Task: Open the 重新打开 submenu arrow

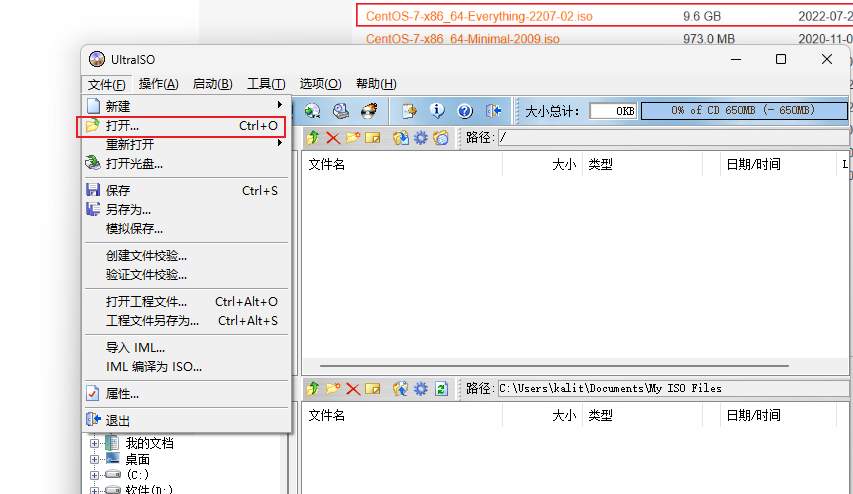Action: point(280,143)
